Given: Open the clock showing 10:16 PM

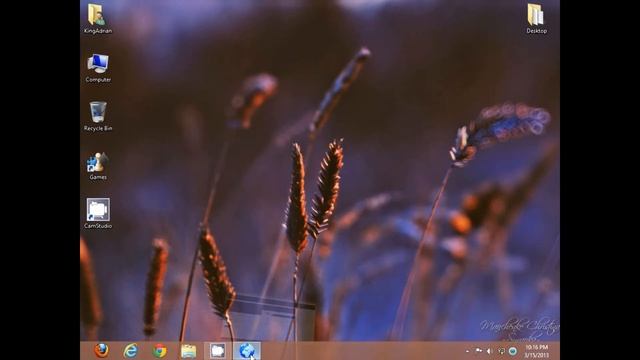Looking at the screenshot, I should 536,351.
